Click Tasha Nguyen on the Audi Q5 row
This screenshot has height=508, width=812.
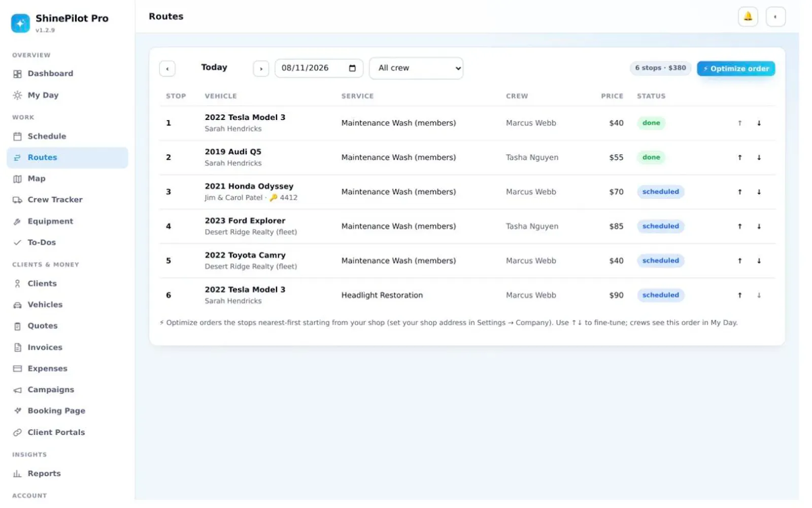[532, 157]
